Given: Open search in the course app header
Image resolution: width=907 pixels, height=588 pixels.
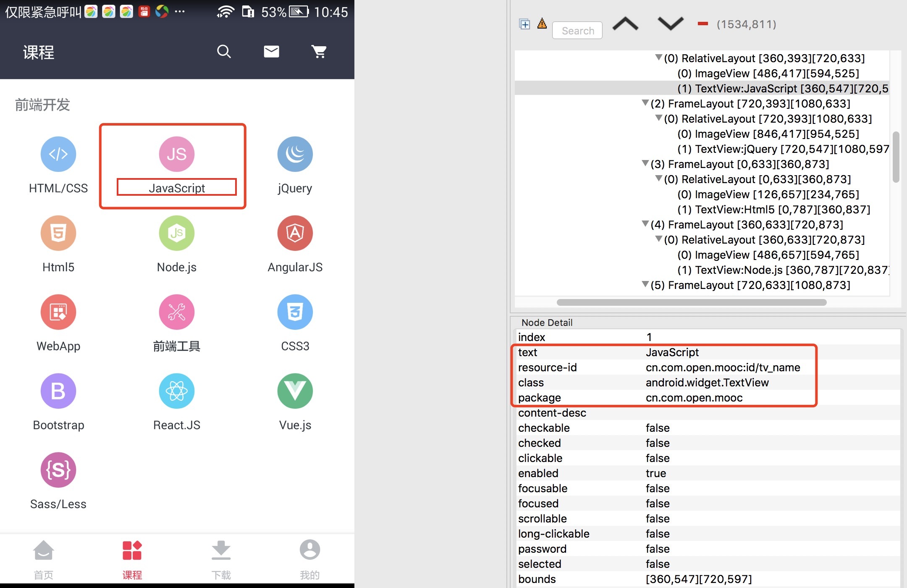Looking at the screenshot, I should coord(224,52).
